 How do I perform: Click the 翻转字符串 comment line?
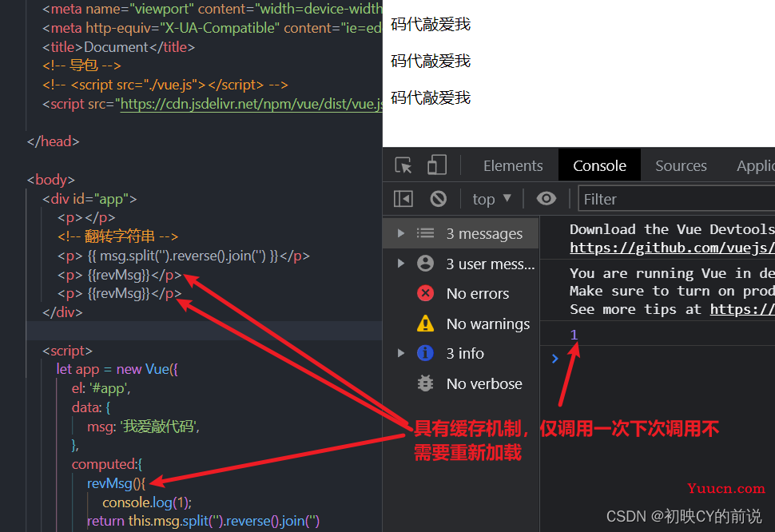tap(117, 236)
